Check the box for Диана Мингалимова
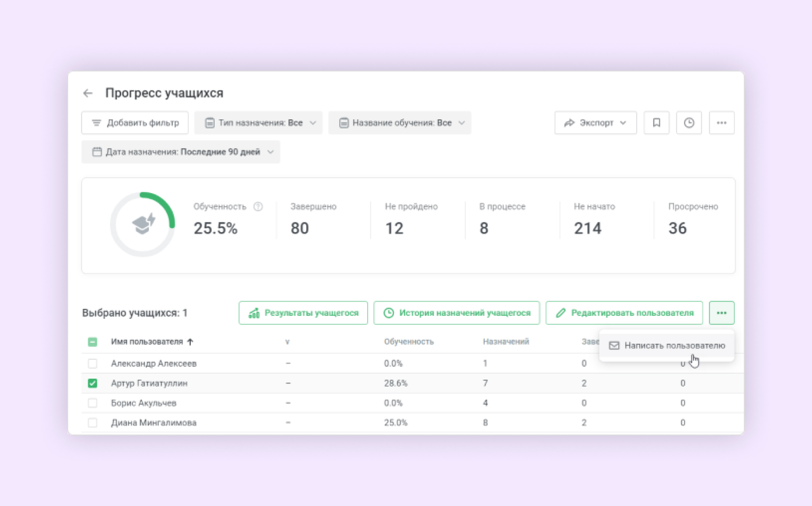 click(92, 423)
